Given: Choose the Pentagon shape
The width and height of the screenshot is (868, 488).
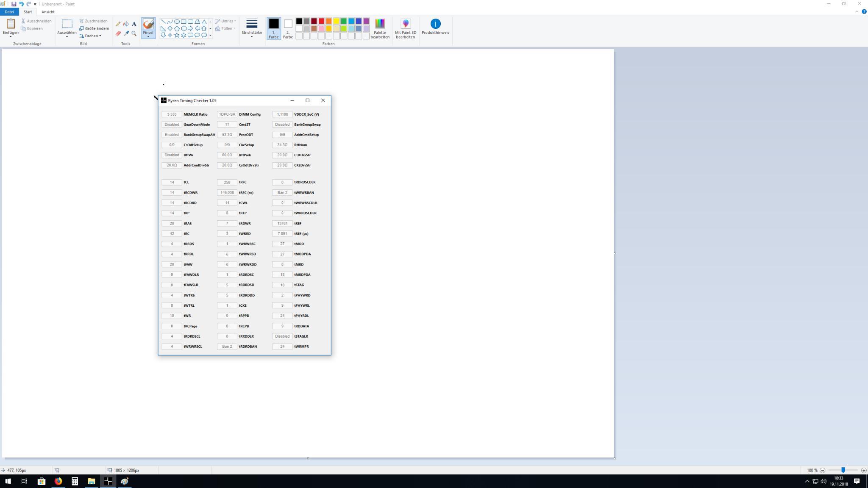Looking at the screenshot, I should pos(177,28).
